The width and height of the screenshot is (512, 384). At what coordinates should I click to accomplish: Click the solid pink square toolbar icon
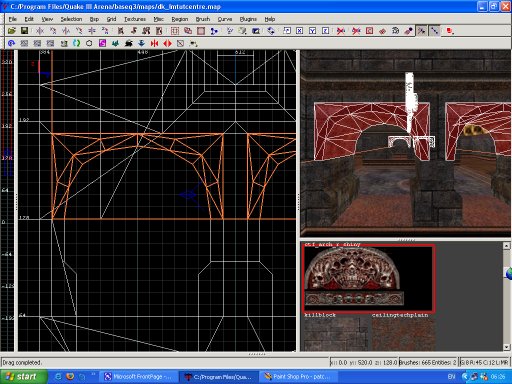201,31
